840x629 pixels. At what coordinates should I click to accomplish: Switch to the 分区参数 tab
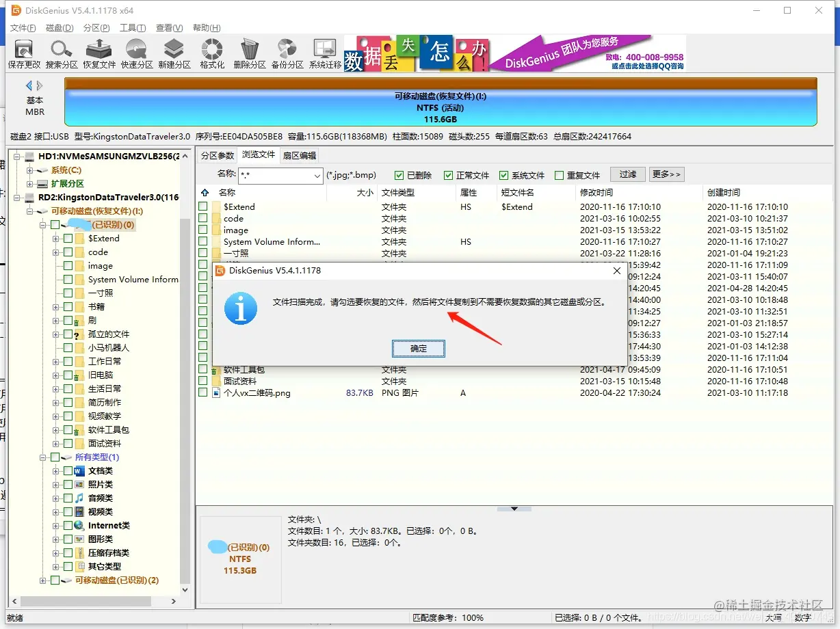(217, 156)
